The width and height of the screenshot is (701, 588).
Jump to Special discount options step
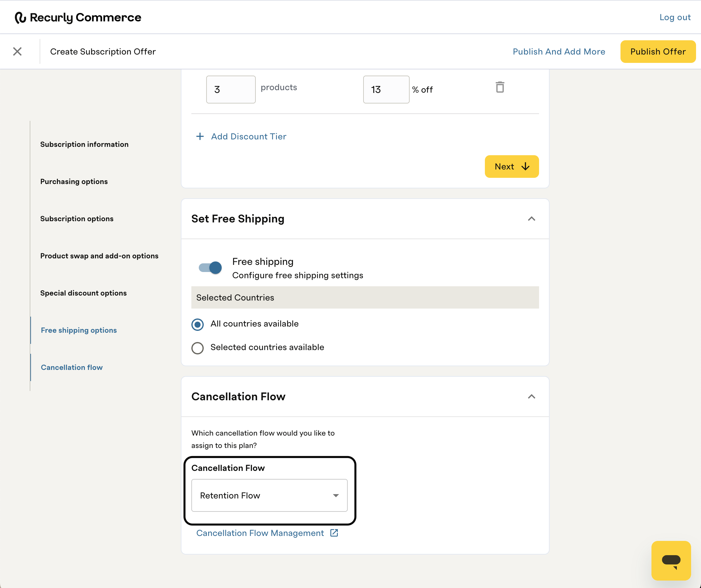click(x=84, y=293)
